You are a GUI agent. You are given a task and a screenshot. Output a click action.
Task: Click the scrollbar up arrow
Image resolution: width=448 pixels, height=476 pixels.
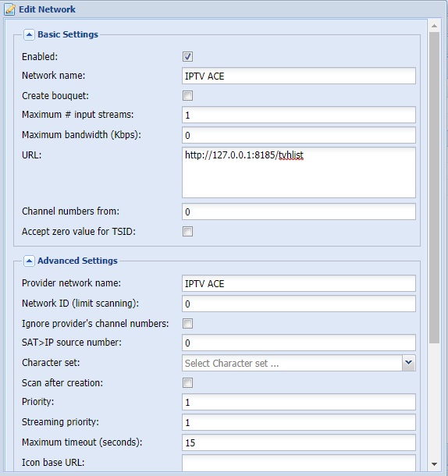pos(434,26)
